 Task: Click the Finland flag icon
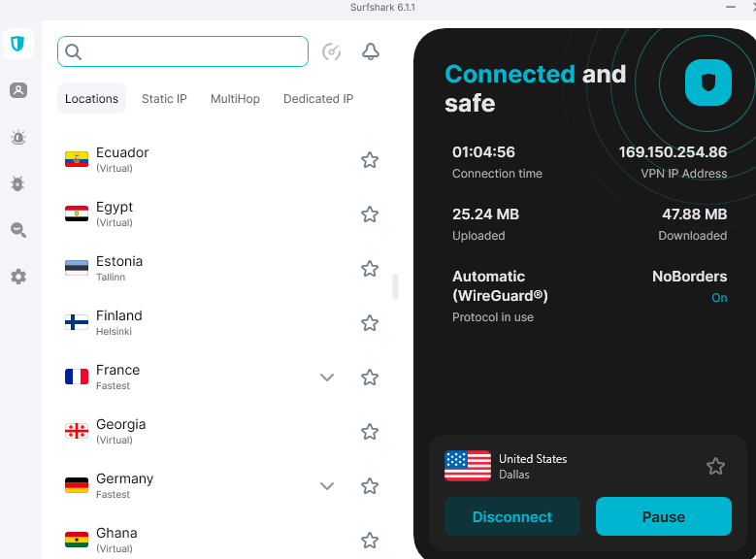coord(77,322)
